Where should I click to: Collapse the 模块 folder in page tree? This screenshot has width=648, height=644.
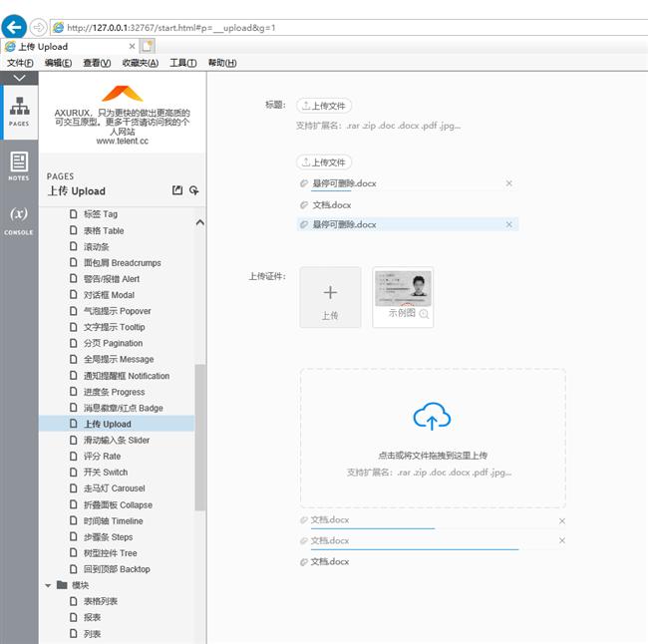[x=48, y=585]
